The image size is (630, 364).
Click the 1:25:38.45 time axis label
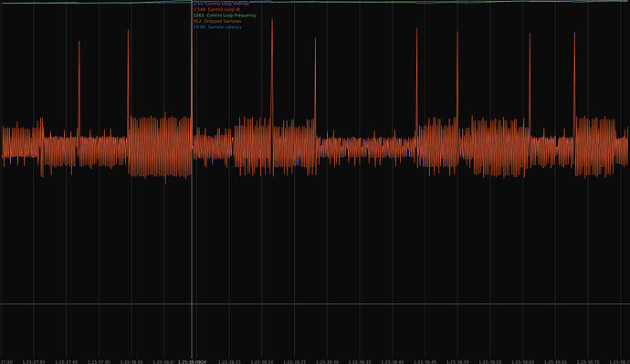click(425, 361)
